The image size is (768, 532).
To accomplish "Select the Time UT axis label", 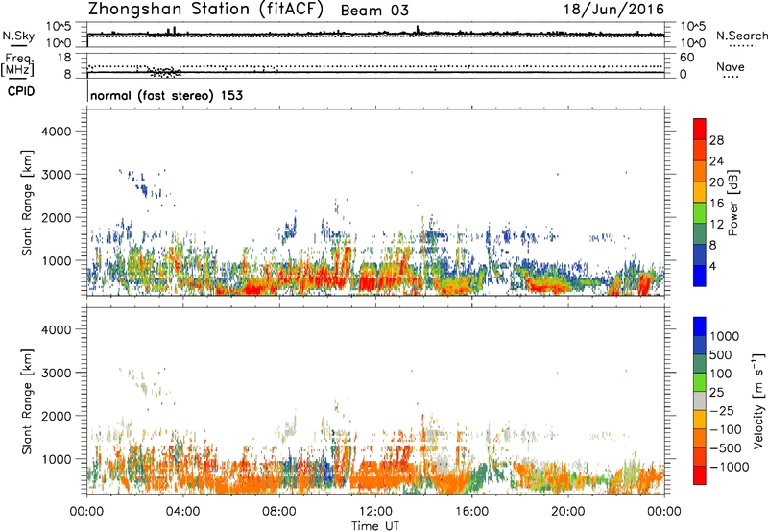I will [x=375, y=526].
